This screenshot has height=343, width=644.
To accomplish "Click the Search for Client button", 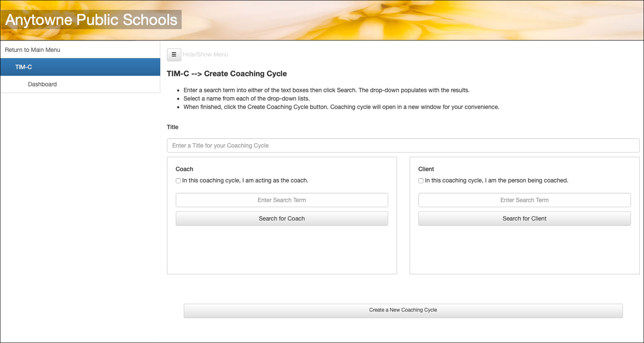I will pos(524,219).
